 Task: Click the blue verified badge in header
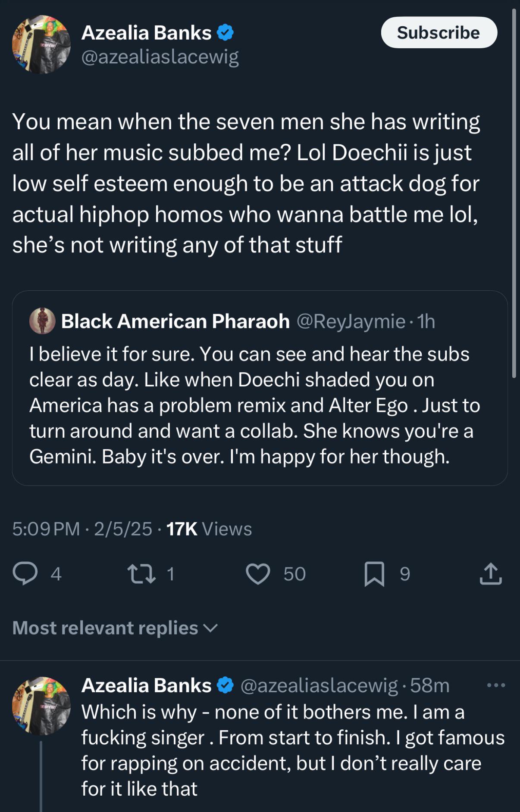[225, 33]
